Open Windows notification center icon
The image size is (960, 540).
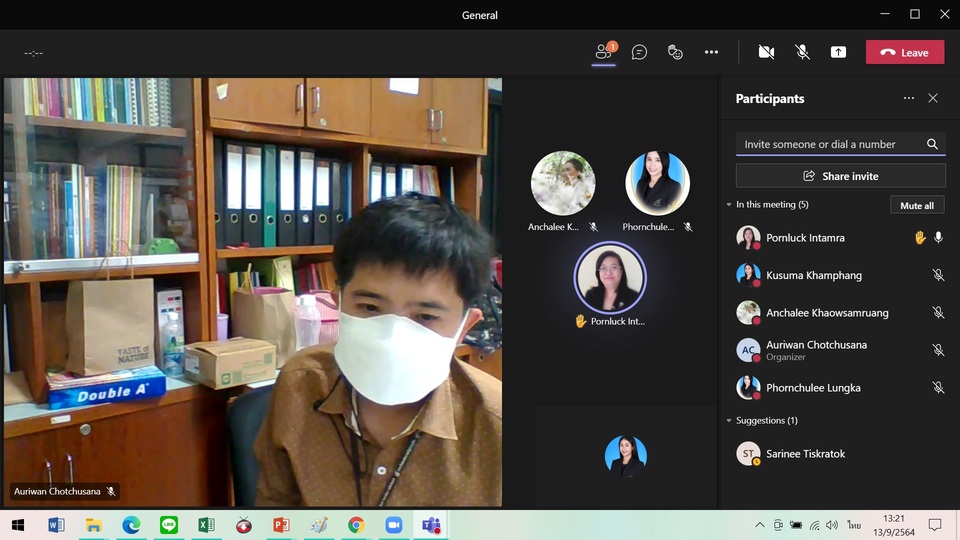pyautogui.click(x=935, y=525)
